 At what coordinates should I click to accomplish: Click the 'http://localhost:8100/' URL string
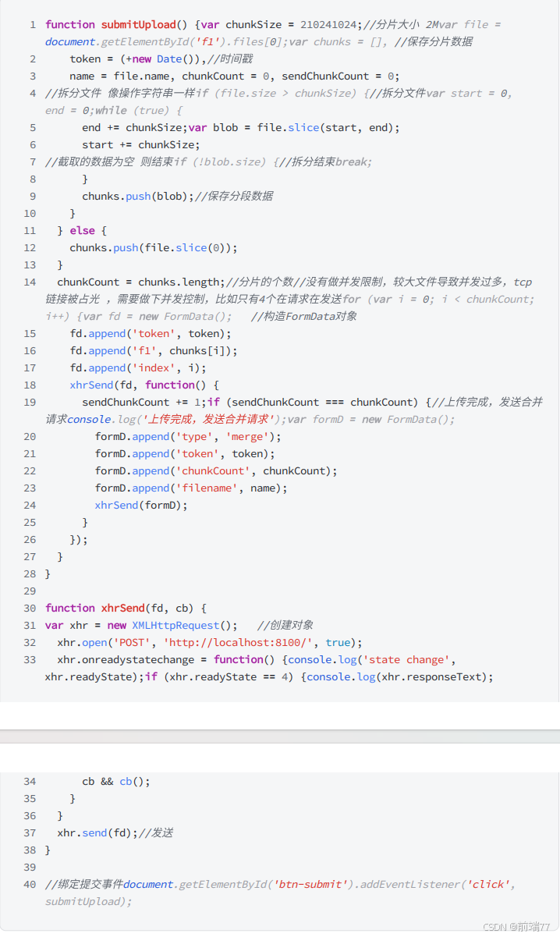tap(238, 642)
